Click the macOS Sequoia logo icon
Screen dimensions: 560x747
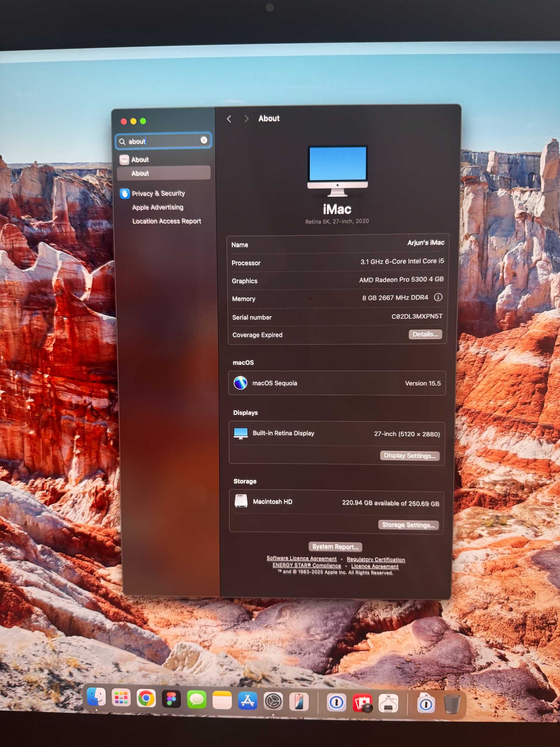(240, 383)
